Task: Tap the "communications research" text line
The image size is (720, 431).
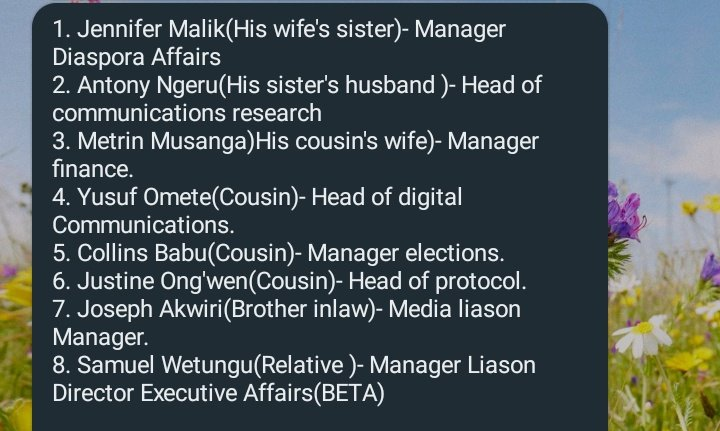Action: pyautogui.click(x=187, y=113)
